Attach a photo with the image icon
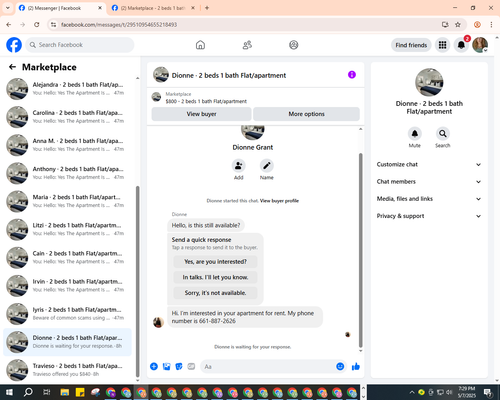Screen dimensions: 500x400 coord(166,367)
